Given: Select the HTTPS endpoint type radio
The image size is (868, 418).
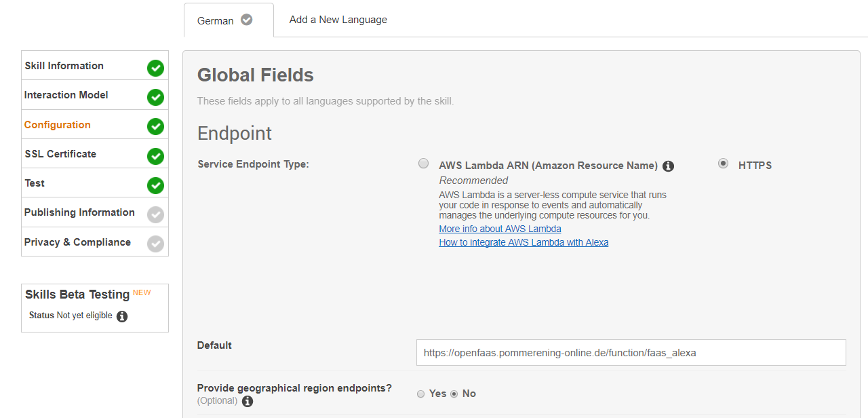Looking at the screenshot, I should 724,164.
